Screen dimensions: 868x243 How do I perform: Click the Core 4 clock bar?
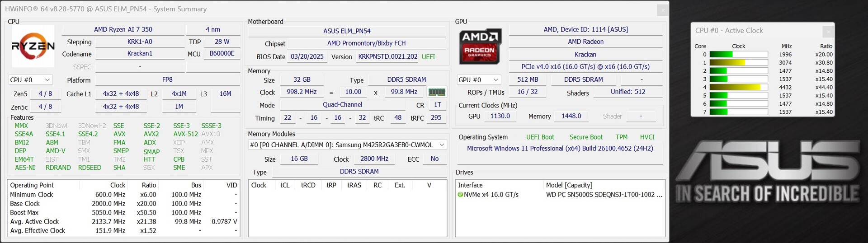(738, 88)
